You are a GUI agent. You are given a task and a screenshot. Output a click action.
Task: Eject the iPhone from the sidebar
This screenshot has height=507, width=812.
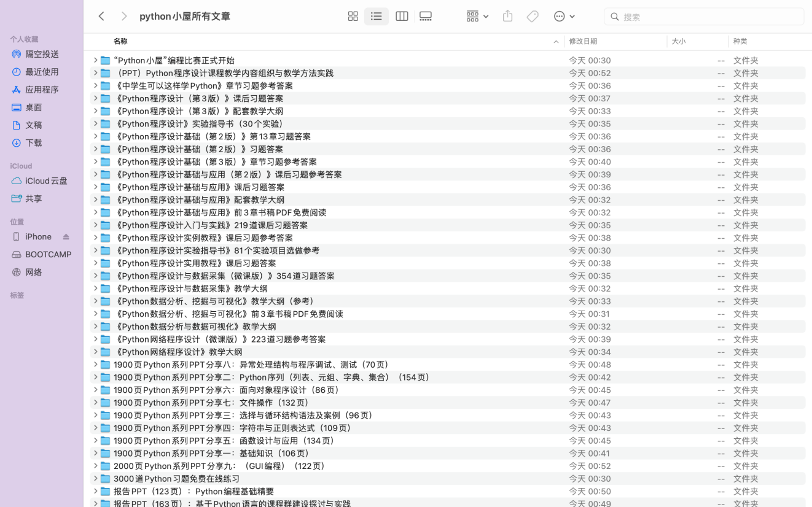click(x=66, y=237)
